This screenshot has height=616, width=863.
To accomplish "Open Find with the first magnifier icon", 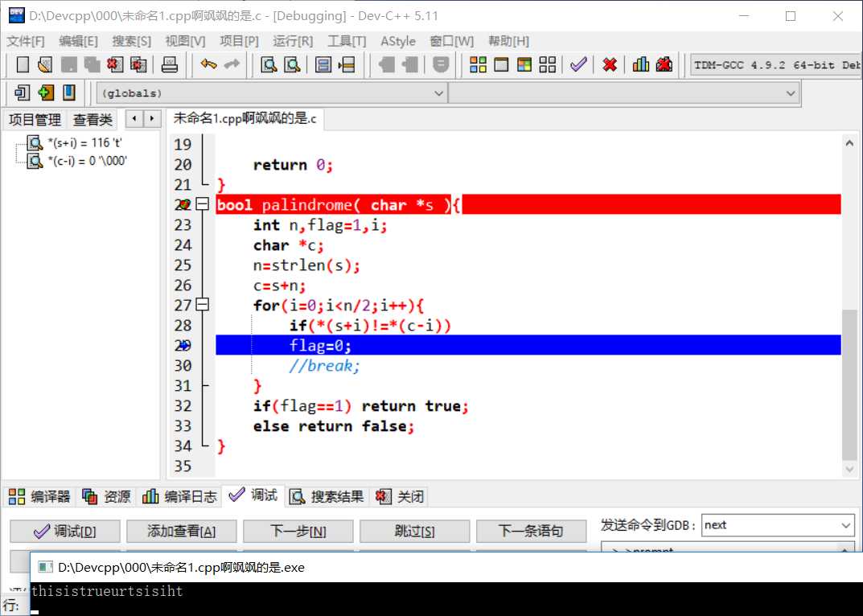I will click(x=269, y=65).
